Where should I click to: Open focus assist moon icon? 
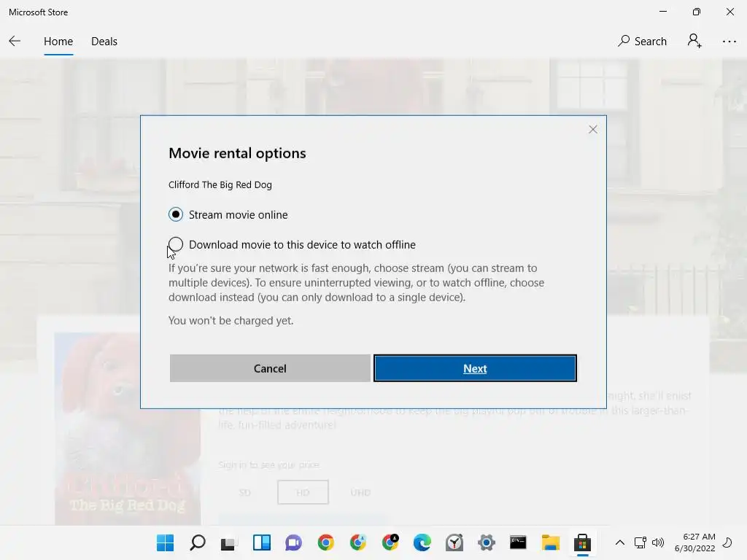[727, 542]
